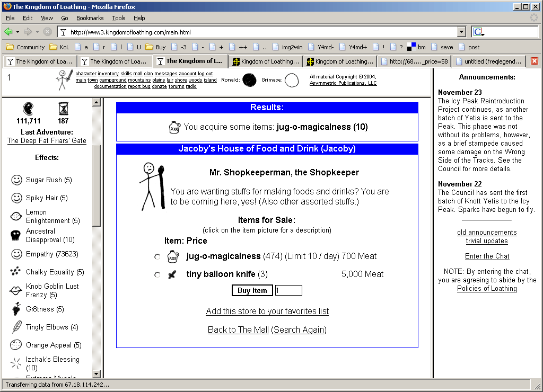Image resolution: width=543 pixels, height=392 pixels.
Task: View description via jug-o-magicalness sale item picture
Action: (x=173, y=257)
